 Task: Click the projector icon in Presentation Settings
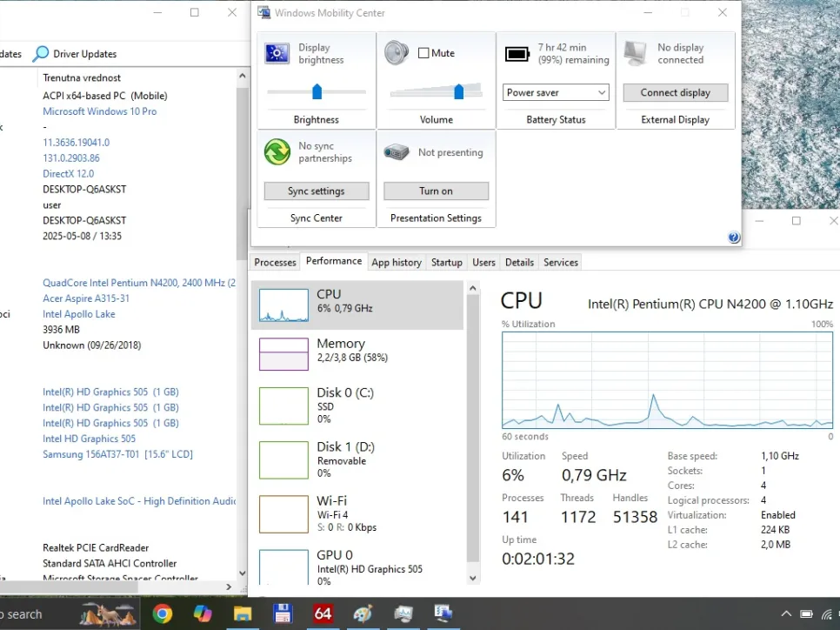click(397, 152)
